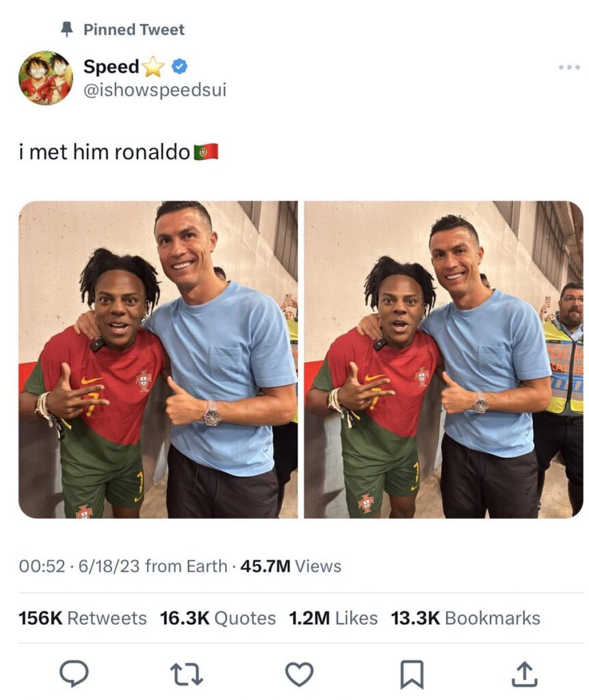This screenshot has width=589, height=700.
Task: Tap the pin icon beside Pinned Tweet
Action: point(66,29)
